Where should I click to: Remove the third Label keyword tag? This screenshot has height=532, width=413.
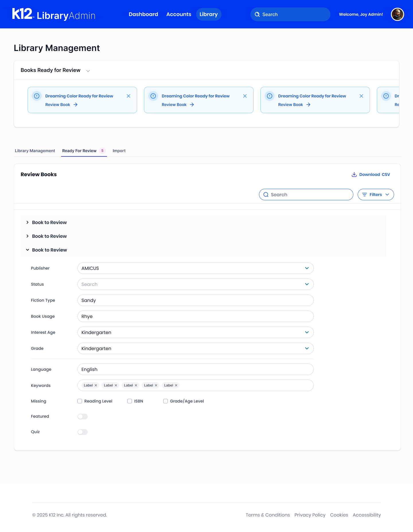click(x=136, y=385)
